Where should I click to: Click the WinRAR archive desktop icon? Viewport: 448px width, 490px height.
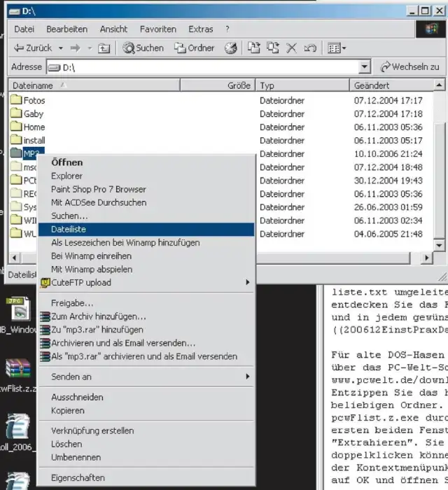17,368
